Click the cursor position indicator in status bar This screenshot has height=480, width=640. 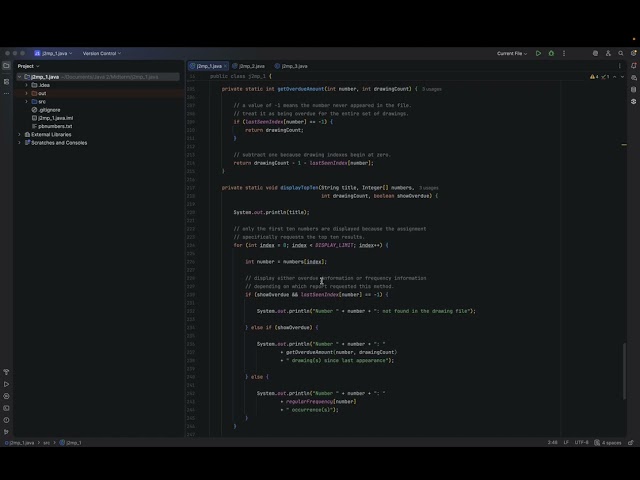click(x=553, y=442)
